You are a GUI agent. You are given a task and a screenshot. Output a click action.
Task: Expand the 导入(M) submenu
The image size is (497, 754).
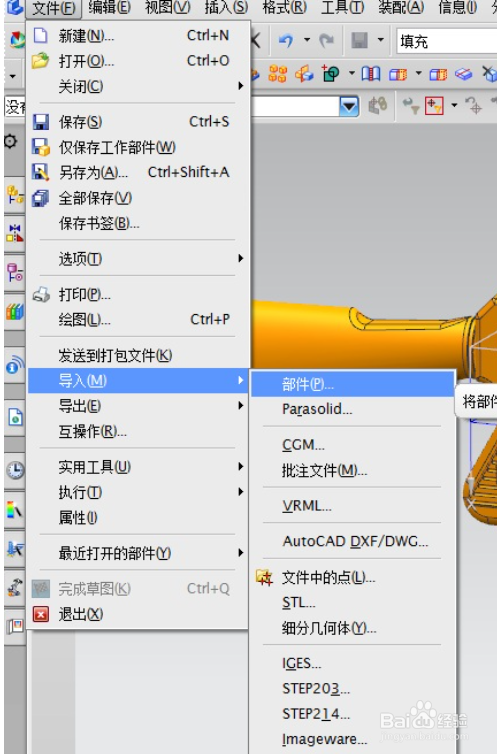pos(138,381)
